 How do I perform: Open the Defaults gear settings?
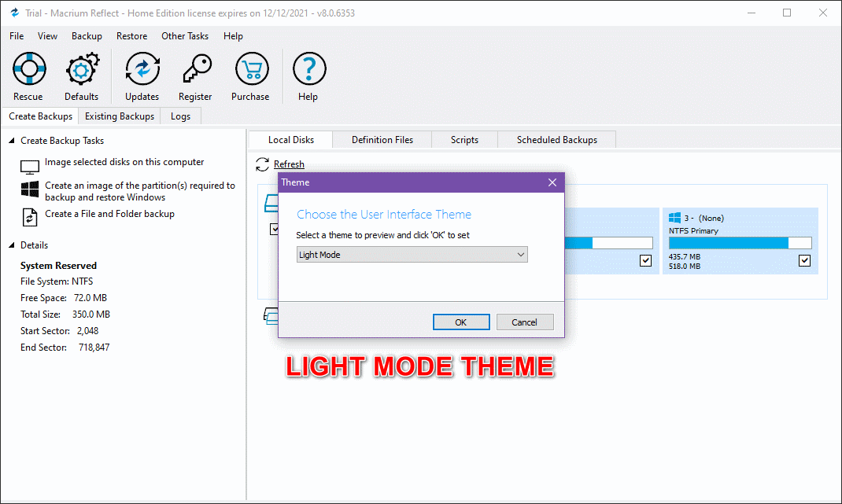pyautogui.click(x=82, y=68)
